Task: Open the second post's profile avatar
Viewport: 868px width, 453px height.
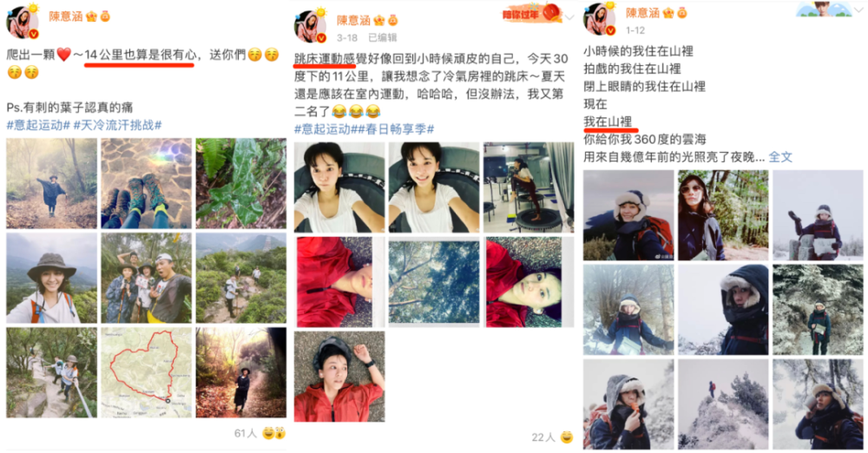Action: coord(311,25)
